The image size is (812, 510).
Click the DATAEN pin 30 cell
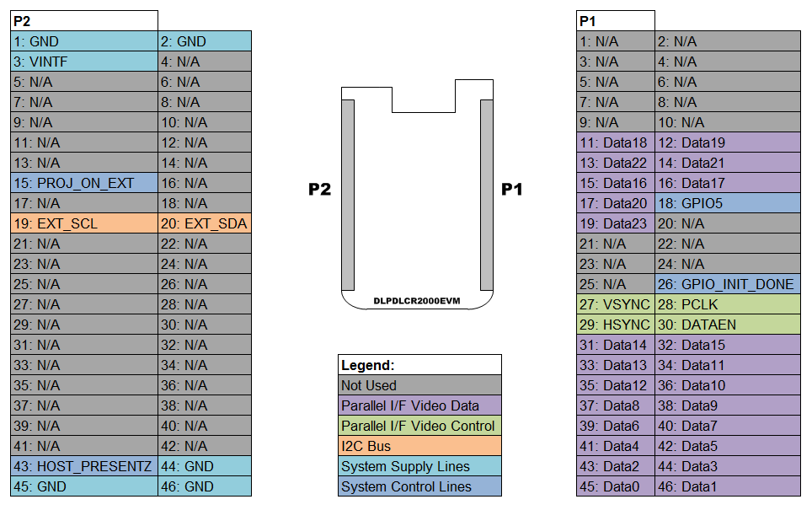coord(727,325)
